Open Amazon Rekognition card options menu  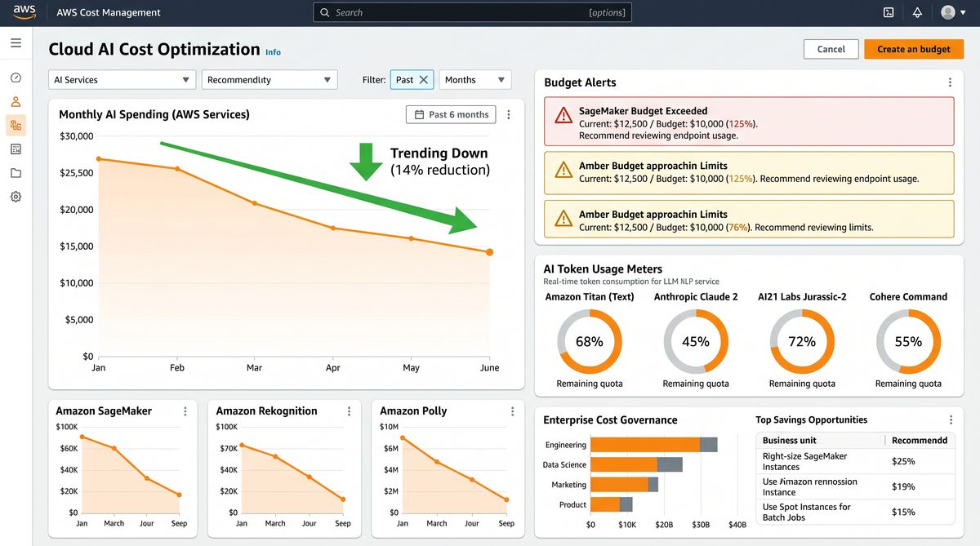[350, 411]
